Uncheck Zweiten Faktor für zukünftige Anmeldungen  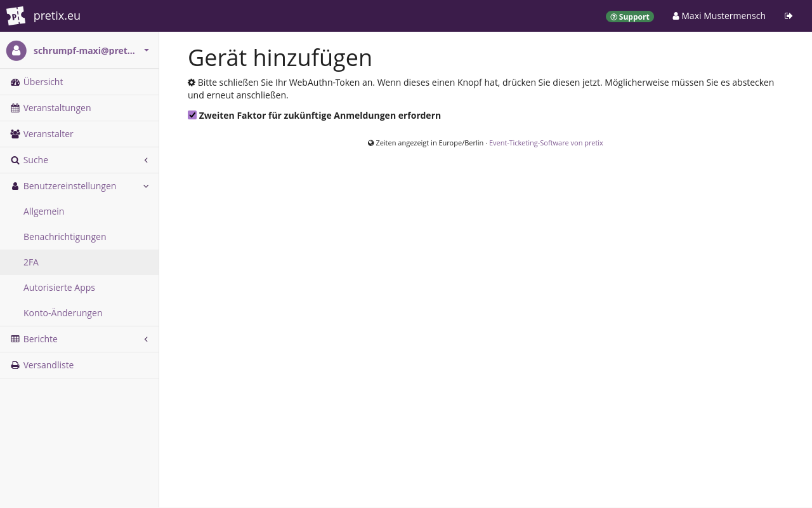pyautogui.click(x=192, y=115)
